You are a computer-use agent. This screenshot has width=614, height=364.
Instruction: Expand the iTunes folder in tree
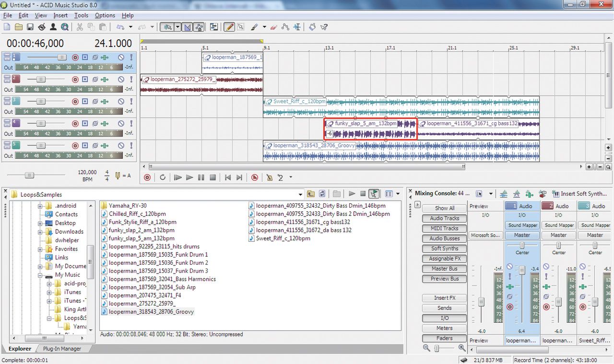click(x=49, y=292)
